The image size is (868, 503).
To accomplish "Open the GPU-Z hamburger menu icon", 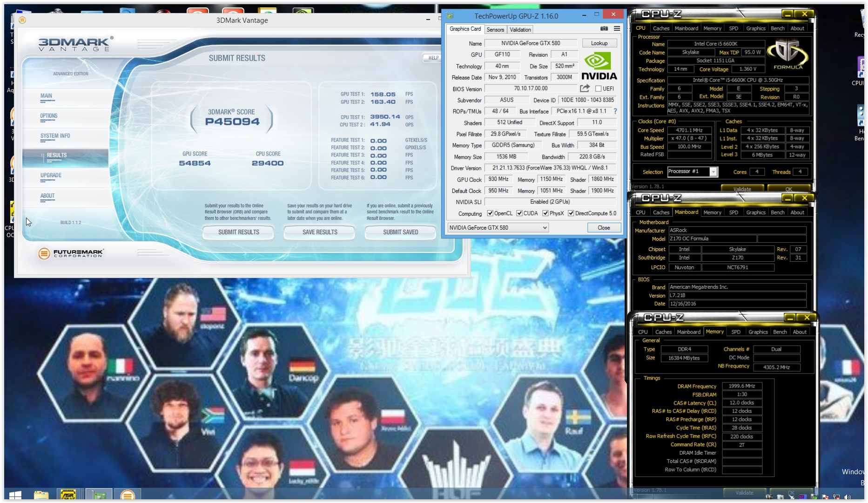I will 617,29.
